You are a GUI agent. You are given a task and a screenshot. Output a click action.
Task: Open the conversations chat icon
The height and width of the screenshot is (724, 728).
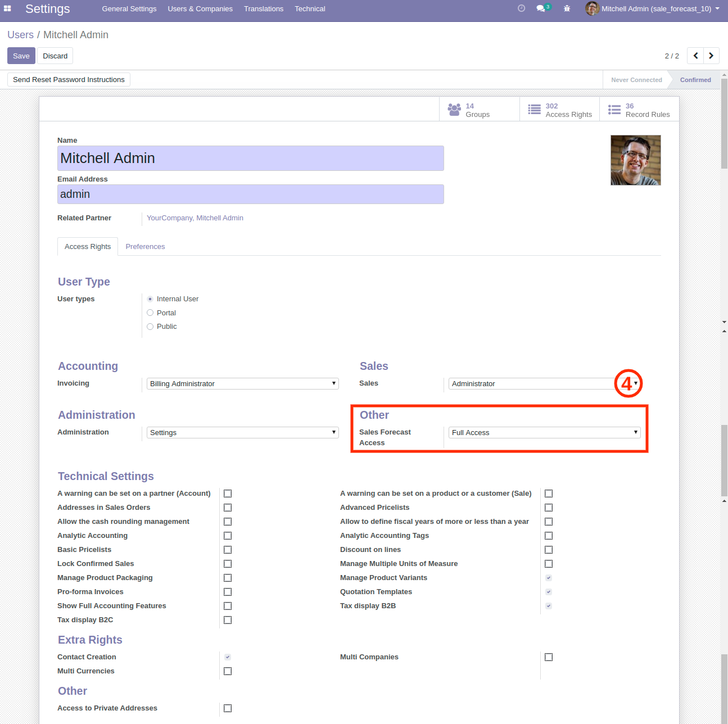click(x=541, y=8)
